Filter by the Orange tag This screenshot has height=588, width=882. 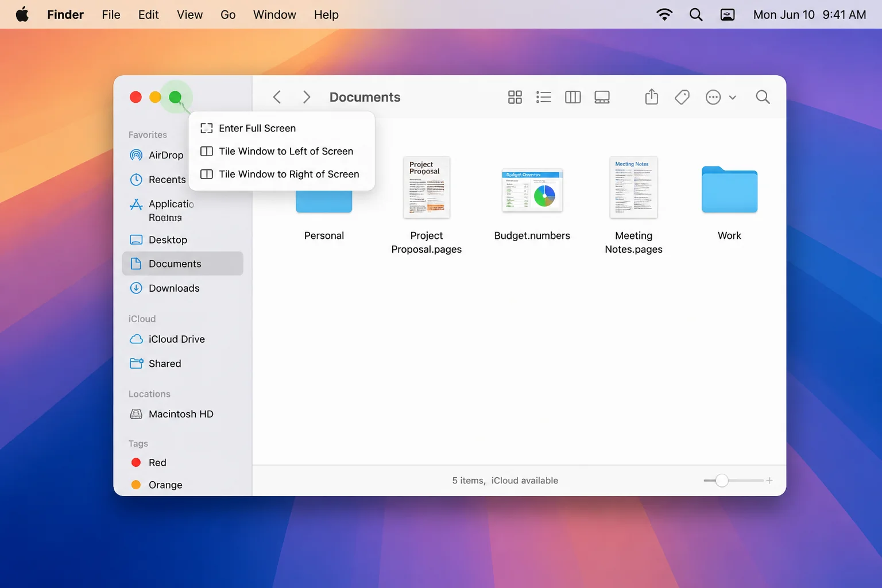point(183,485)
